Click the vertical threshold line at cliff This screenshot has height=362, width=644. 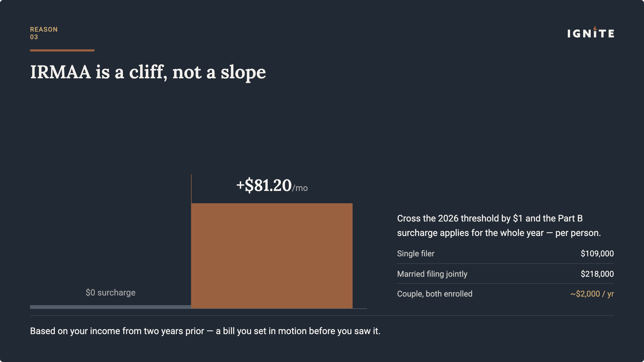pyautogui.click(x=191, y=189)
